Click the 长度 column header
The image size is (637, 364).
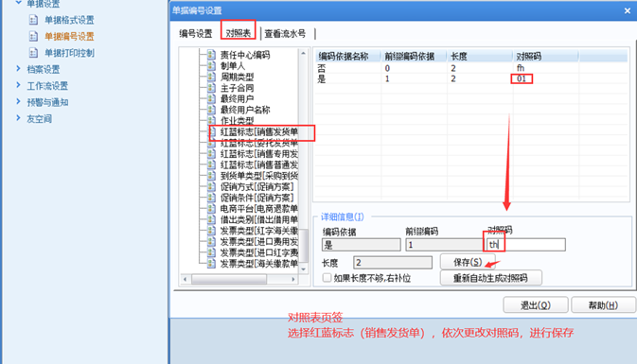(479, 56)
